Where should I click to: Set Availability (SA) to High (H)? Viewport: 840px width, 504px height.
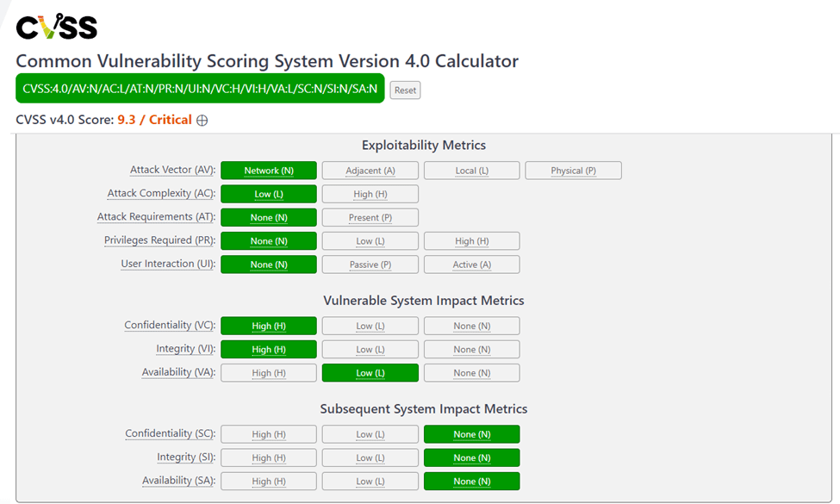tap(269, 482)
